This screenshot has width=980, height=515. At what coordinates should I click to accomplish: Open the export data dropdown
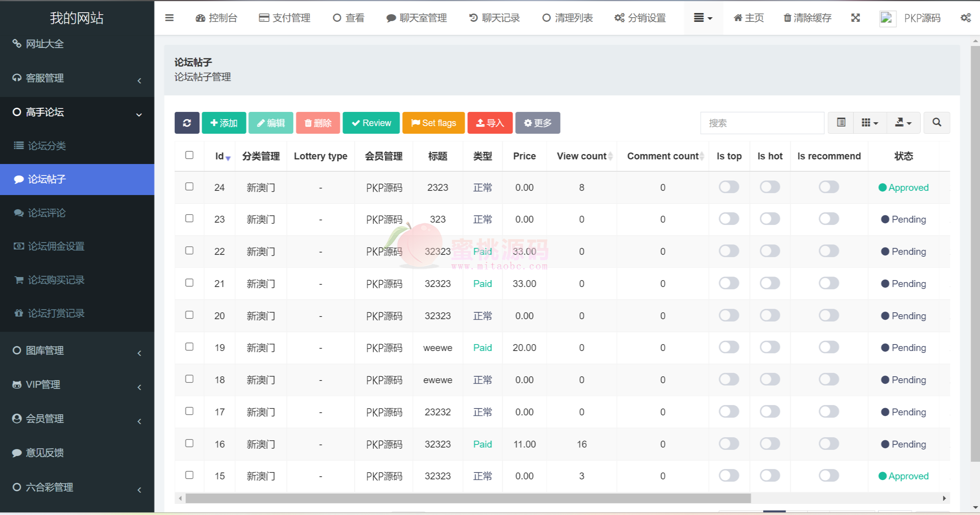[x=903, y=123]
